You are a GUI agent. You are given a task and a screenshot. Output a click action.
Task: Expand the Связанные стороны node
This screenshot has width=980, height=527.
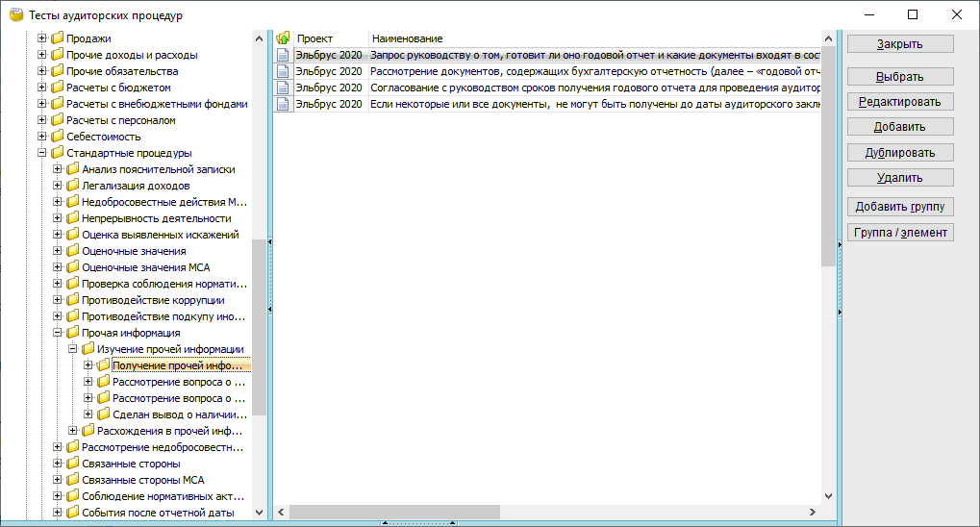pos(58,464)
